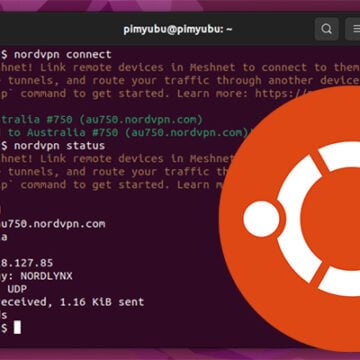Screen dimensions: 360x360
Task: Open the terminal search magnifier icon
Action: click(x=327, y=29)
